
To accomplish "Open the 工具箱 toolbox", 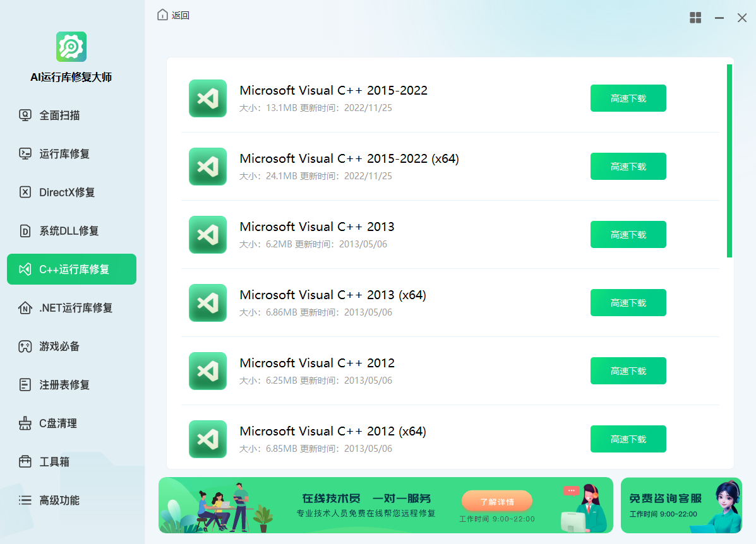I will 54,462.
